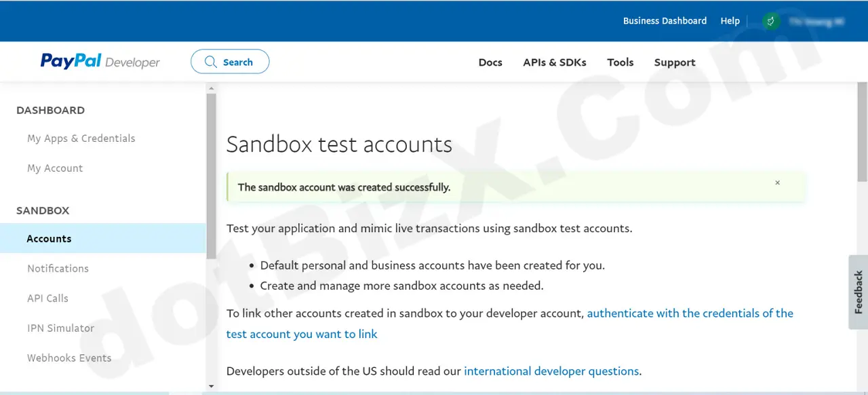Select My Apps & Credentials in the sidebar

81,138
